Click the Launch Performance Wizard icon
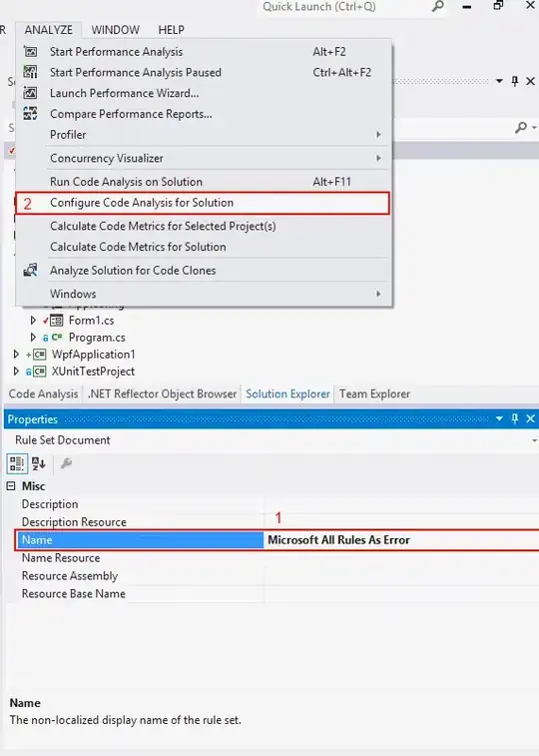Screen dimensions: 539x756 click(30, 93)
